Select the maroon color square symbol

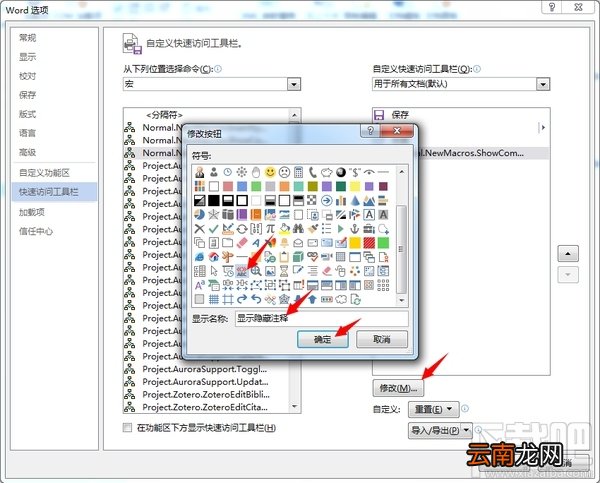(383, 186)
